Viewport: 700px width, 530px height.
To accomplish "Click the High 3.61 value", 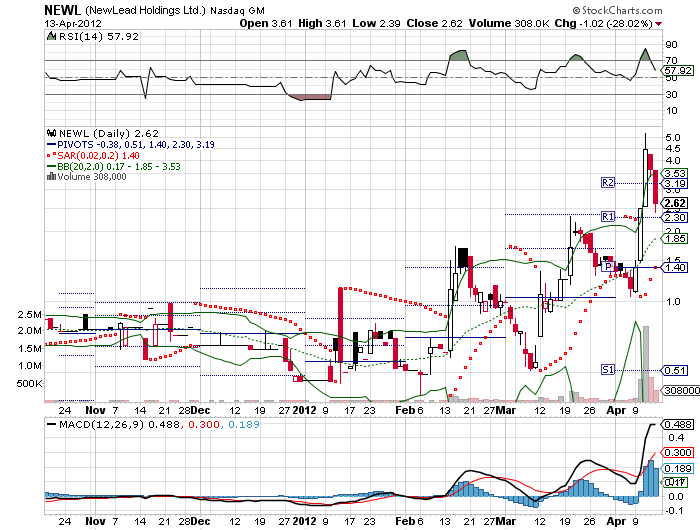I will (x=322, y=23).
